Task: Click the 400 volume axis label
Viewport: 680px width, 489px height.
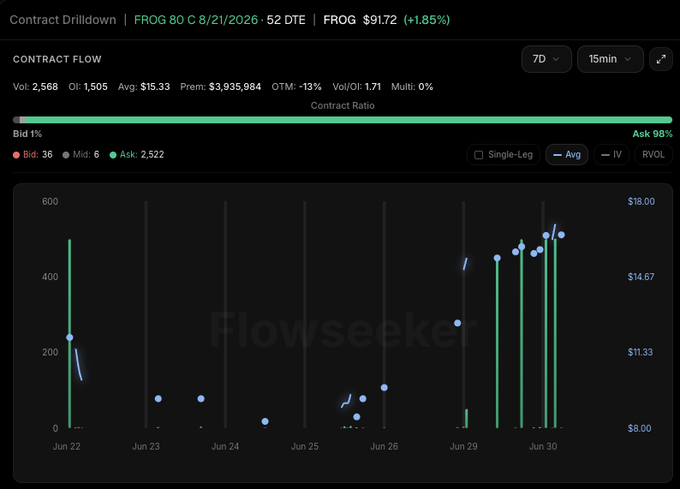Action: pos(50,277)
